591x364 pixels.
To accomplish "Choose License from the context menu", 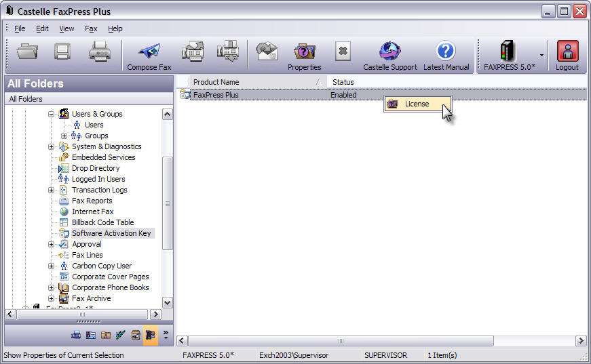I will tap(417, 104).
